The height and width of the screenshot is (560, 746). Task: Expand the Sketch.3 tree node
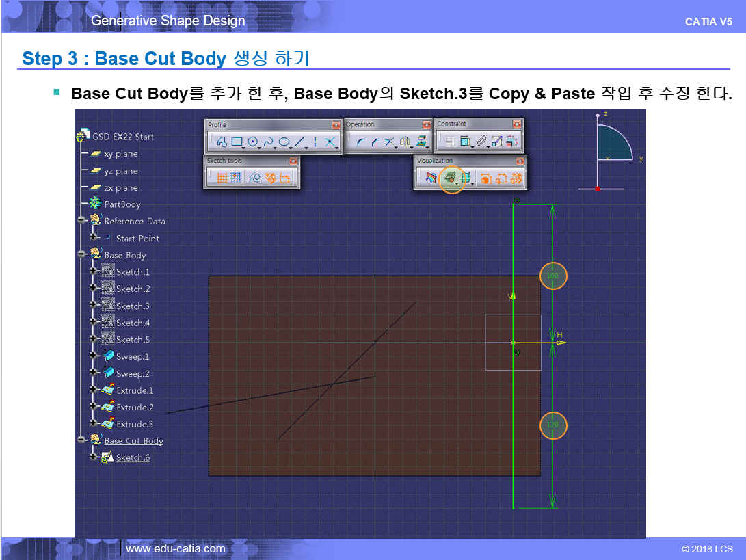pyautogui.click(x=93, y=306)
